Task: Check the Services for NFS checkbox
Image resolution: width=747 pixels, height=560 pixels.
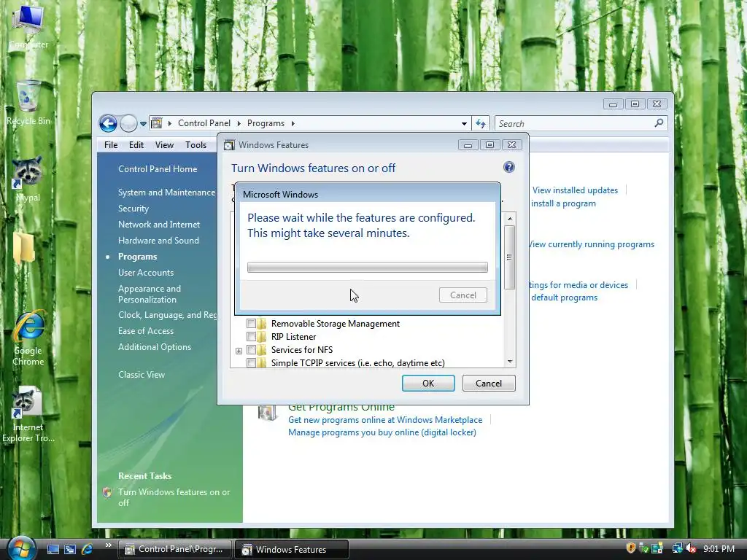Action: (251, 350)
